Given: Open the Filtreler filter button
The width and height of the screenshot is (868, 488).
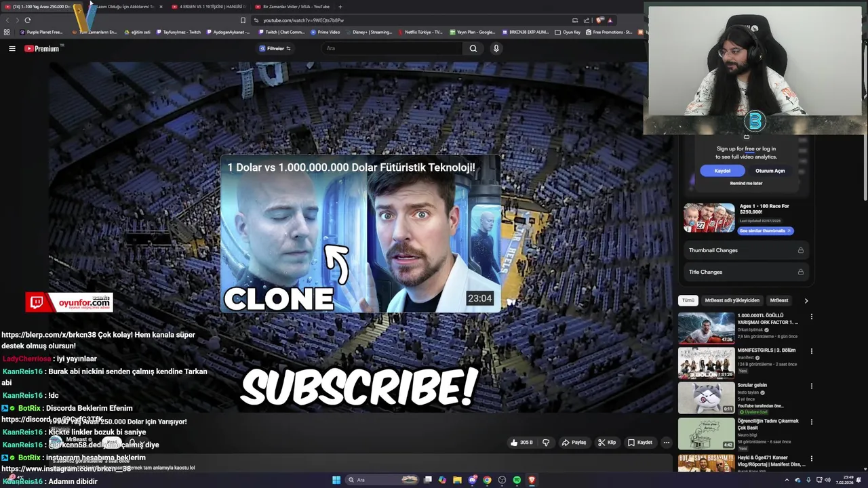Looking at the screenshot, I should click(x=275, y=48).
